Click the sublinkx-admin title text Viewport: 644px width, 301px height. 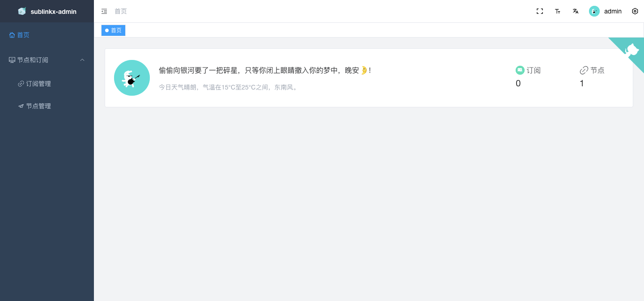[54, 12]
